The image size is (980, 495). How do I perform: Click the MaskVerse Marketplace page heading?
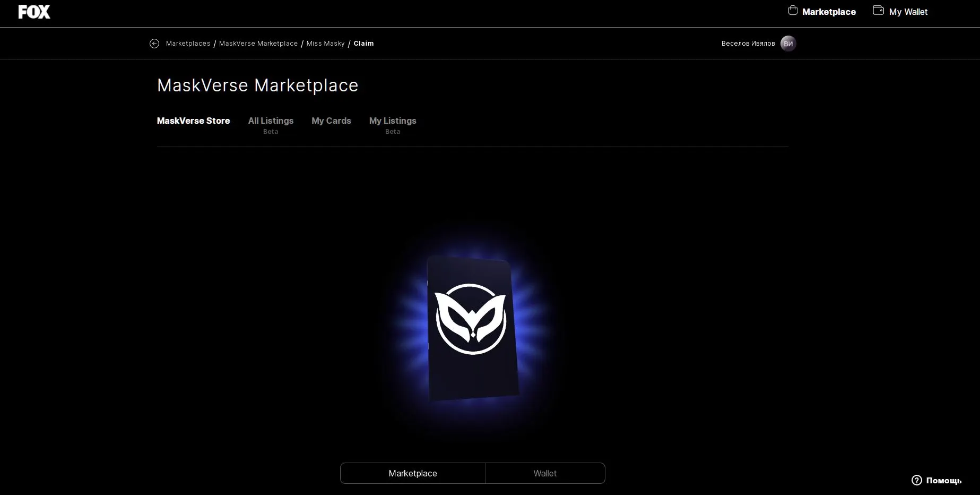coord(258,86)
